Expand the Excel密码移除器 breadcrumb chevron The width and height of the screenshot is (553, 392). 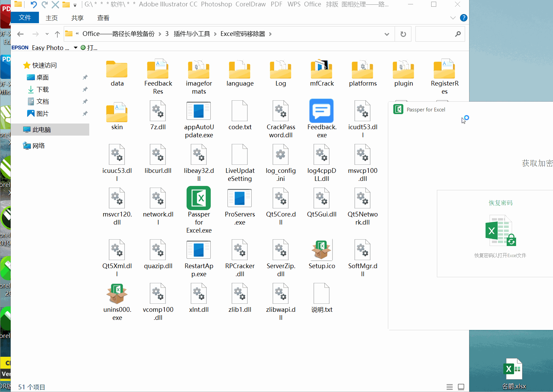tap(270, 34)
